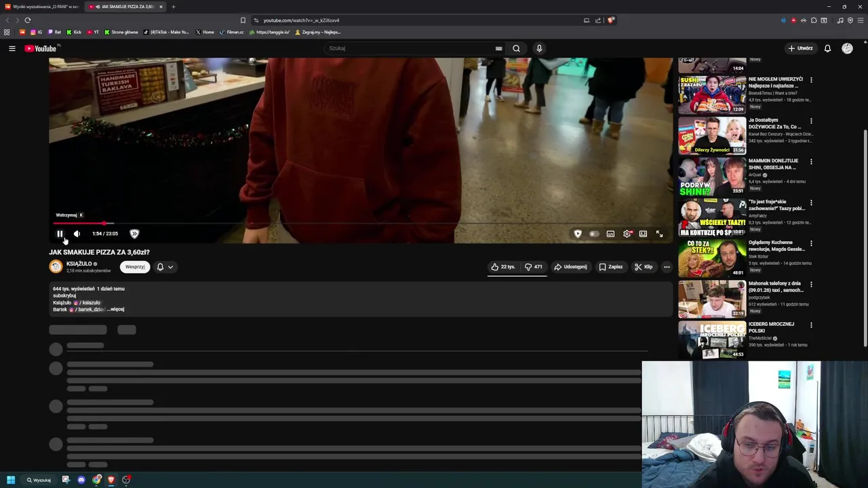The image size is (868, 488).
Task: Open a new browser tab
Action: click(173, 7)
